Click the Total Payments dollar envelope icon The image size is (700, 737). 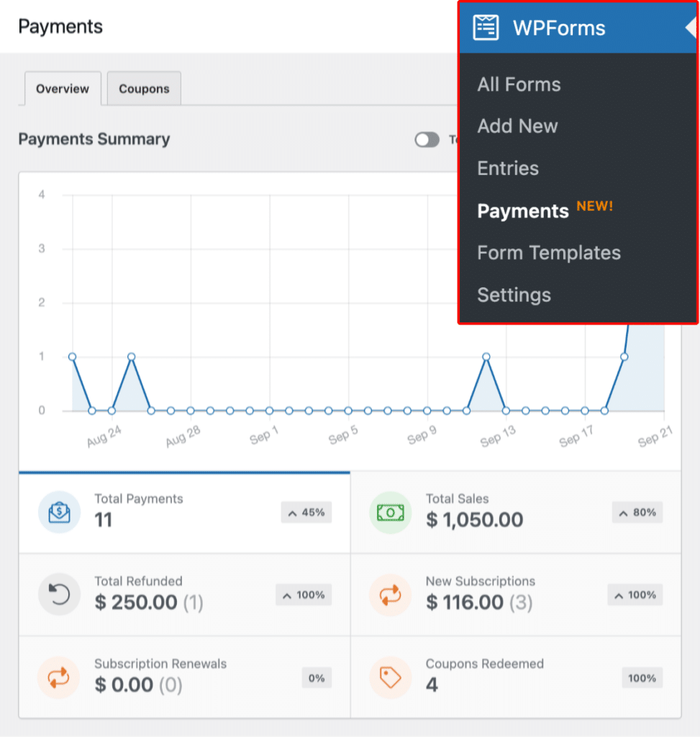tap(59, 512)
